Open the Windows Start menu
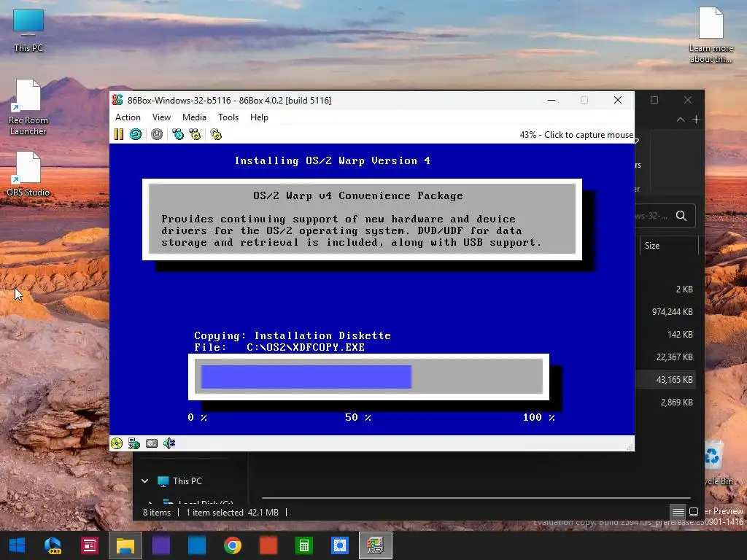This screenshot has height=560, width=747. tap(18, 545)
